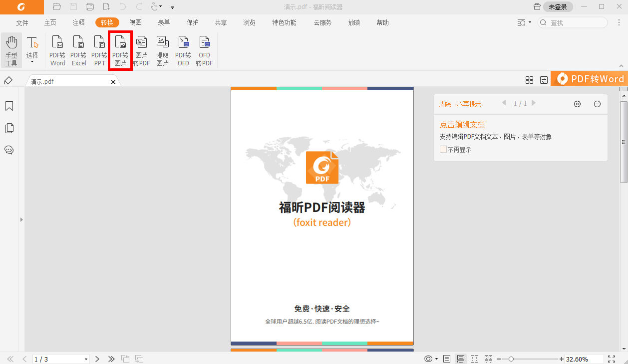
Task: Open the page number dropdown at bottom left
Action: click(85, 359)
